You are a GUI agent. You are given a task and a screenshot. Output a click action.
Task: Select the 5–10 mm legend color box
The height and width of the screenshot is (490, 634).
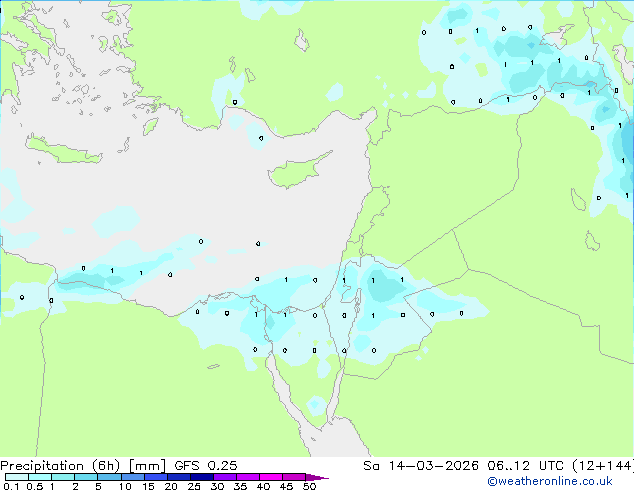(109, 477)
